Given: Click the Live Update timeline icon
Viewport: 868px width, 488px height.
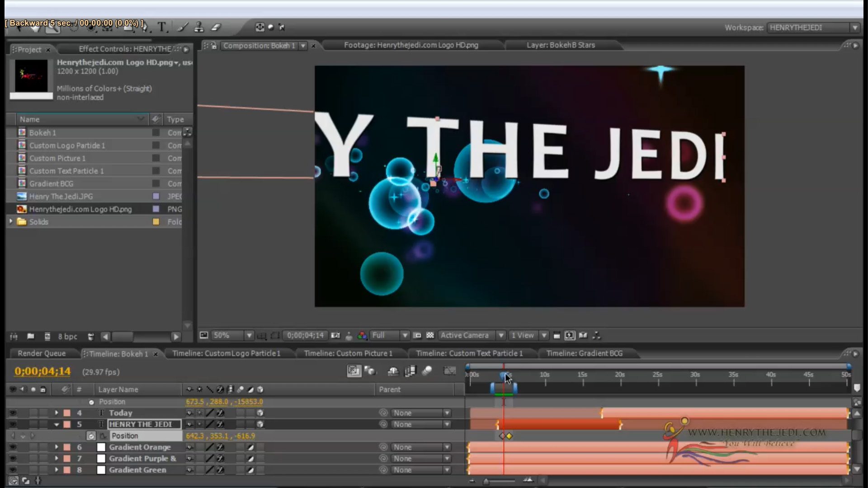Looking at the screenshot, I should coord(354,371).
